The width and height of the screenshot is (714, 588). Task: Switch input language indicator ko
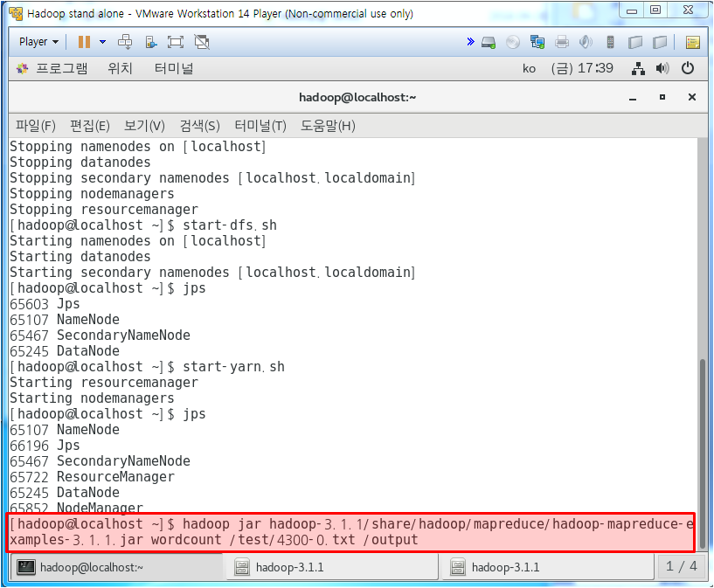coord(529,69)
